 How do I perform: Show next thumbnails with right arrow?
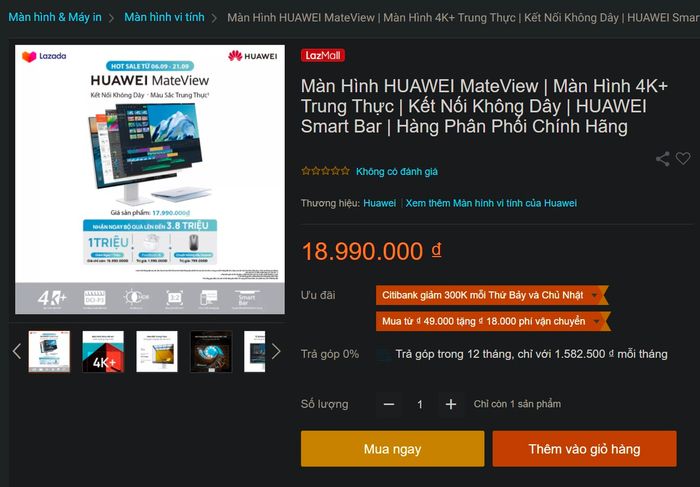coord(276,351)
